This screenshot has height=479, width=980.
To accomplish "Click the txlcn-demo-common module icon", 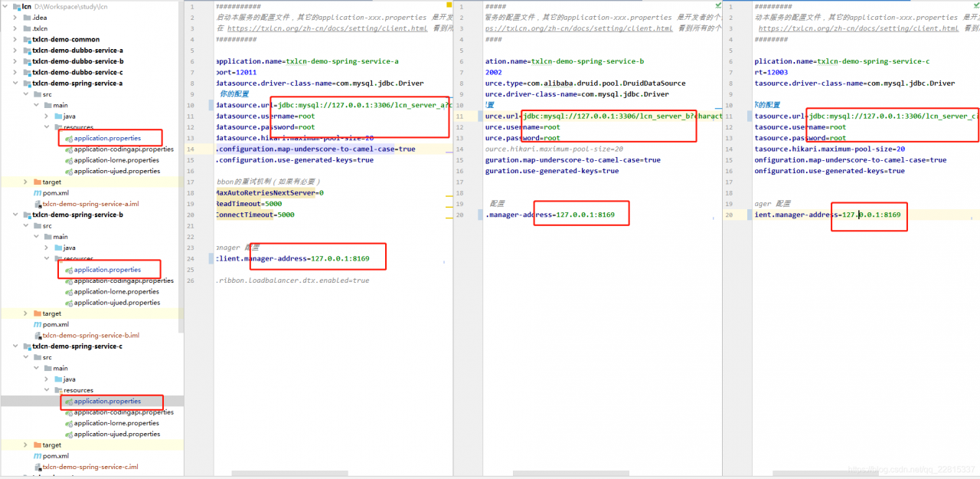I will click(x=26, y=39).
